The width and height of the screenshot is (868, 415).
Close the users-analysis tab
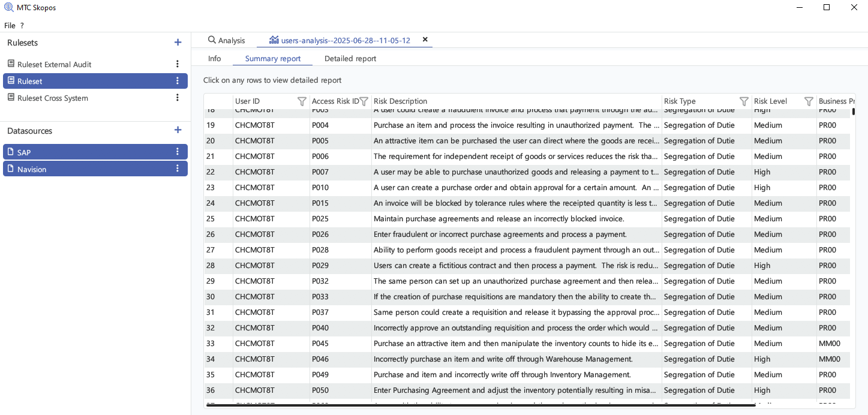[x=425, y=40]
